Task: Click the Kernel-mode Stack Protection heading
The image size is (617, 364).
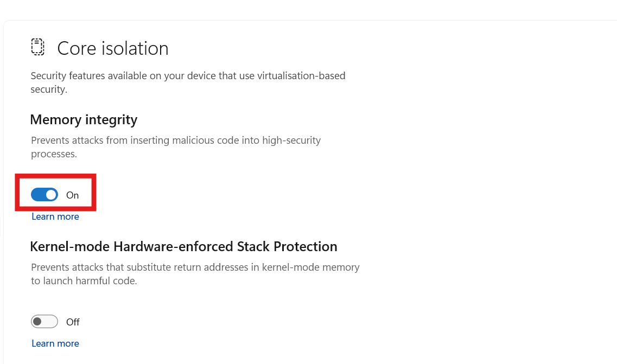Action: coord(184,246)
